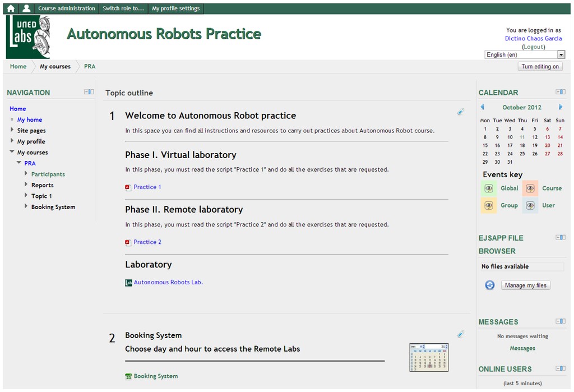Click the UNED Labs logo
This screenshot has width=574, height=392.
coord(28,37)
